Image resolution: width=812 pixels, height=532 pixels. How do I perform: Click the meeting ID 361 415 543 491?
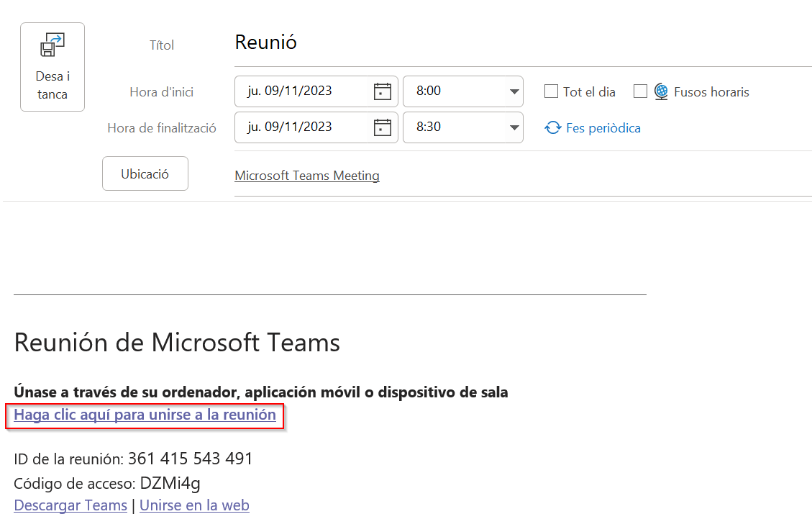(190, 459)
